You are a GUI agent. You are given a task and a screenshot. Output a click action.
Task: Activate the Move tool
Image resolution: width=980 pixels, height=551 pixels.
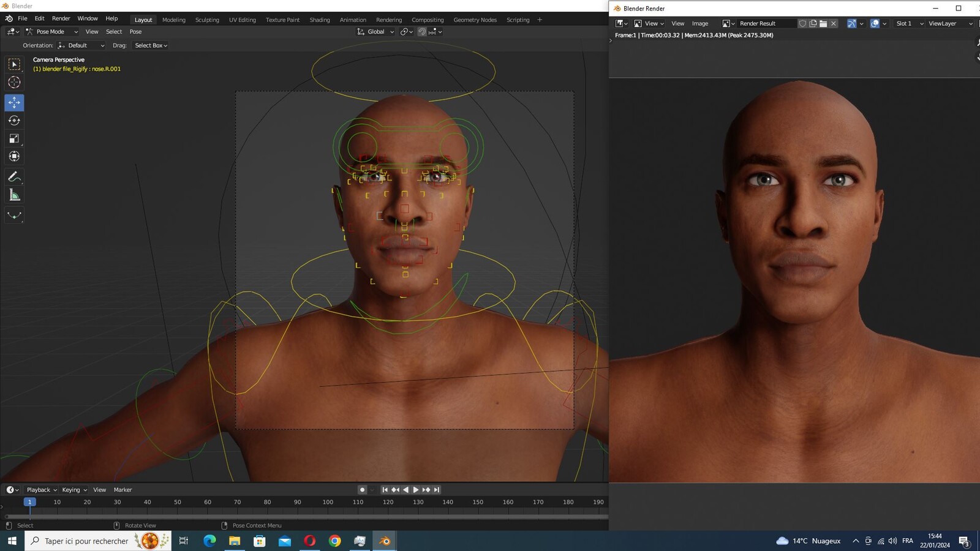coord(14,102)
